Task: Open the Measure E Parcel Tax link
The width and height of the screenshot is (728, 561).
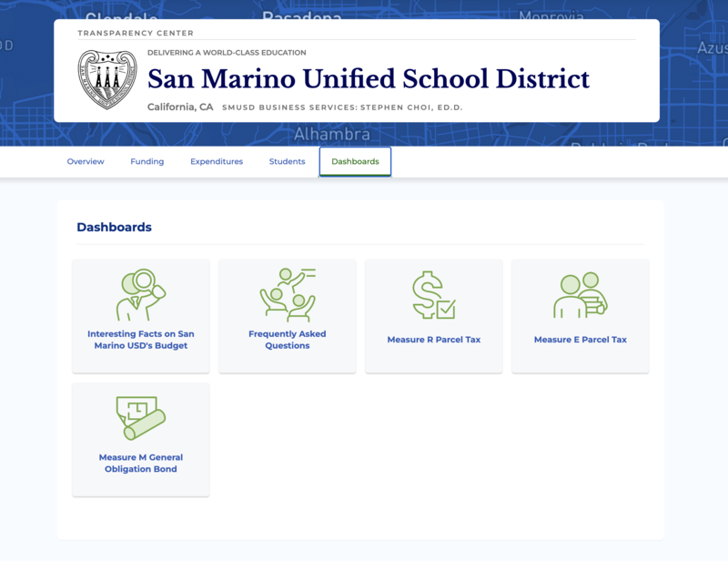Action: 581,340
